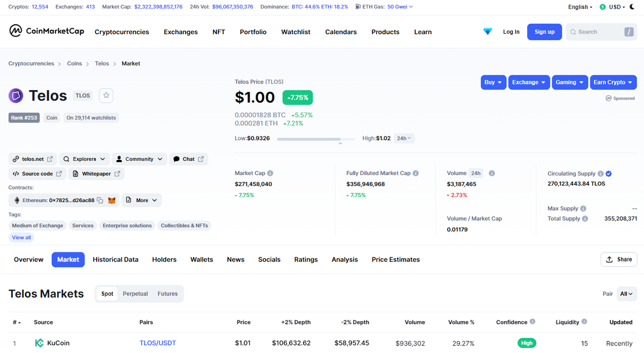Select the Perpetual markets toggle
Screen dimensions: 644x353
tap(135, 294)
